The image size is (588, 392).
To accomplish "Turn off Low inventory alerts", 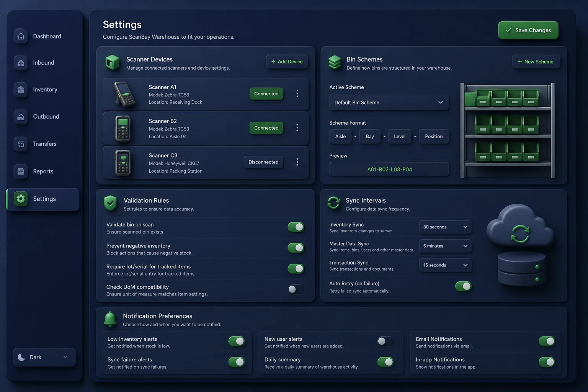I will tap(237, 341).
